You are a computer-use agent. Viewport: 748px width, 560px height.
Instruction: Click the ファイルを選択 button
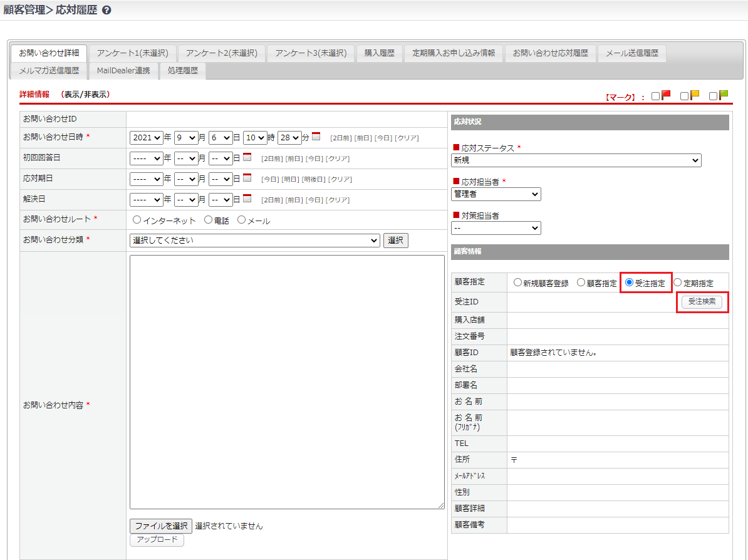point(161,526)
